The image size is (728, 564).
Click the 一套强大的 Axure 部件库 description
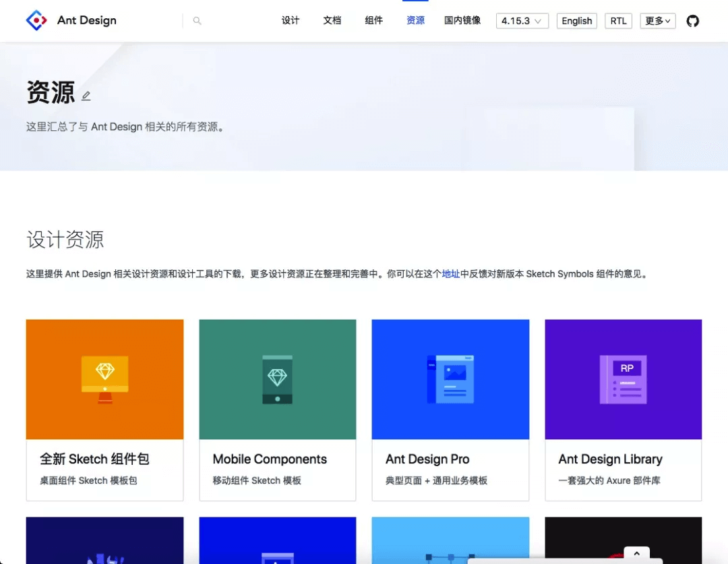609,480
